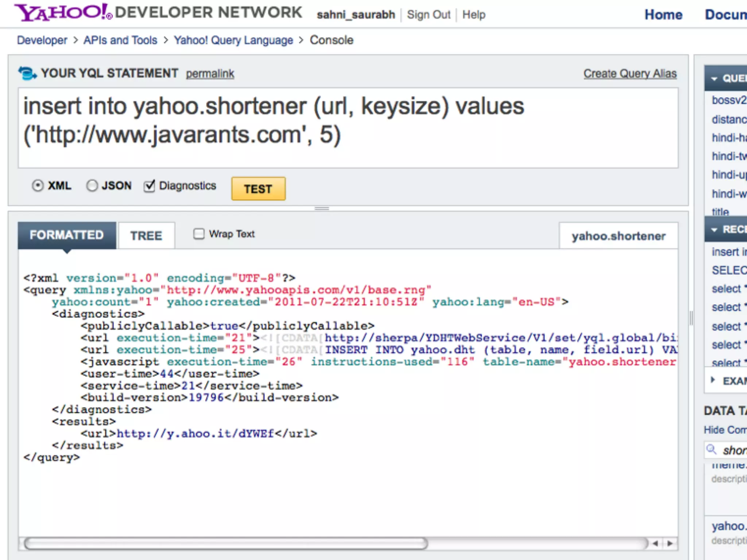Click the scroll left arrow in results
Viewport: 747px width, 560px height.
(655, 544)
